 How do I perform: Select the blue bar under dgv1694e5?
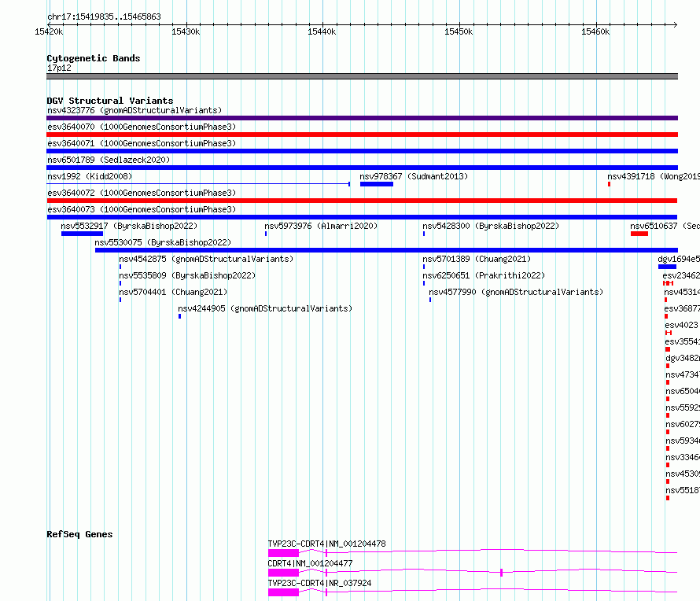667,267
